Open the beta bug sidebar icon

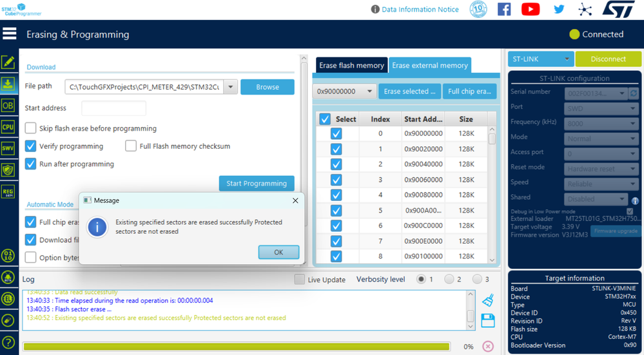click(x=8, y=277)
